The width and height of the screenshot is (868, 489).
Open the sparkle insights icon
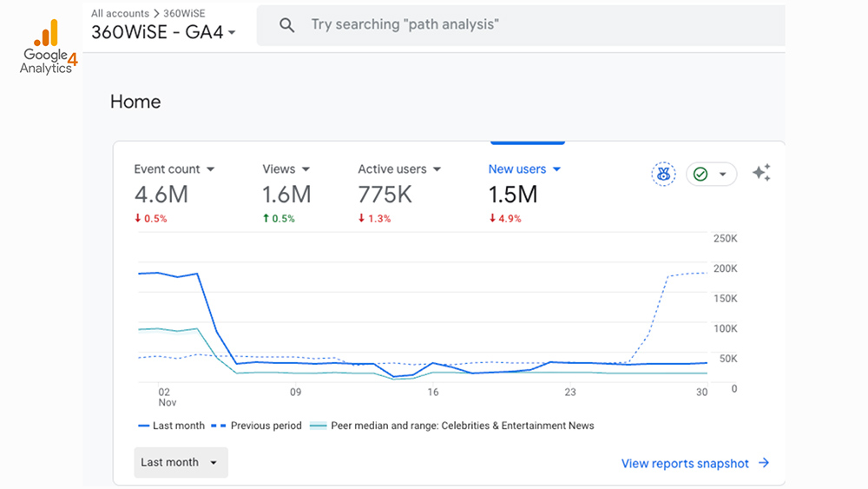[761, 173]
